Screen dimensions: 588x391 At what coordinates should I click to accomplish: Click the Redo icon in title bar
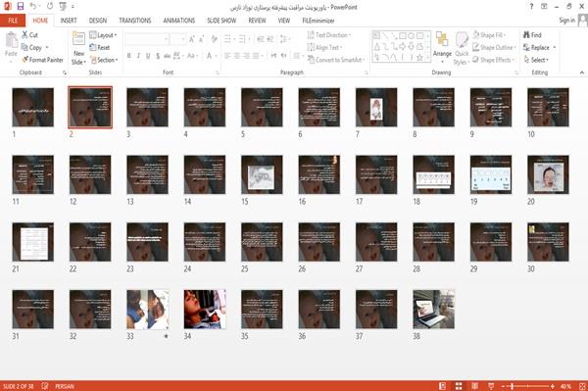pyautogui.click(x=50, y=7)
